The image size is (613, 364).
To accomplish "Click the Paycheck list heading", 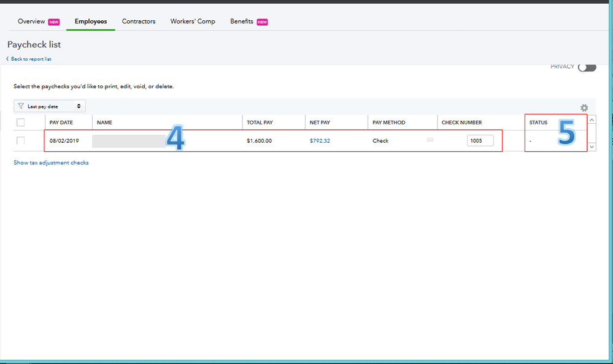I will pos(34,45).
